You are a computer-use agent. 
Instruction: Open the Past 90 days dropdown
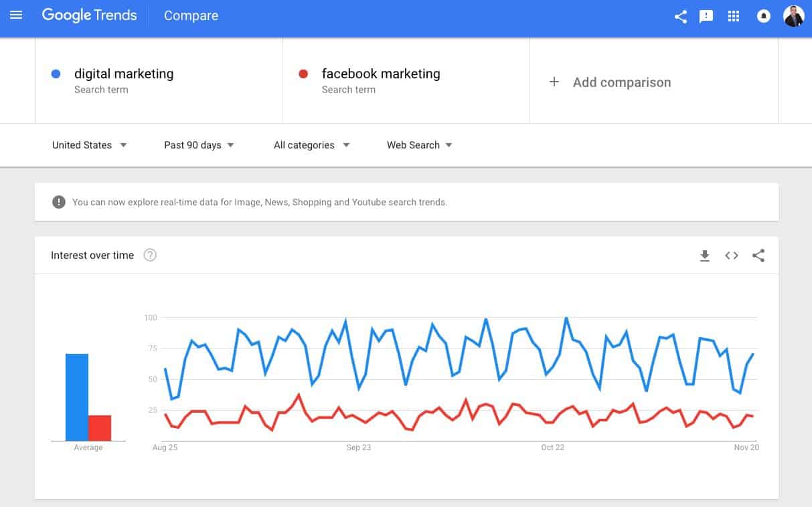(199, 145)
